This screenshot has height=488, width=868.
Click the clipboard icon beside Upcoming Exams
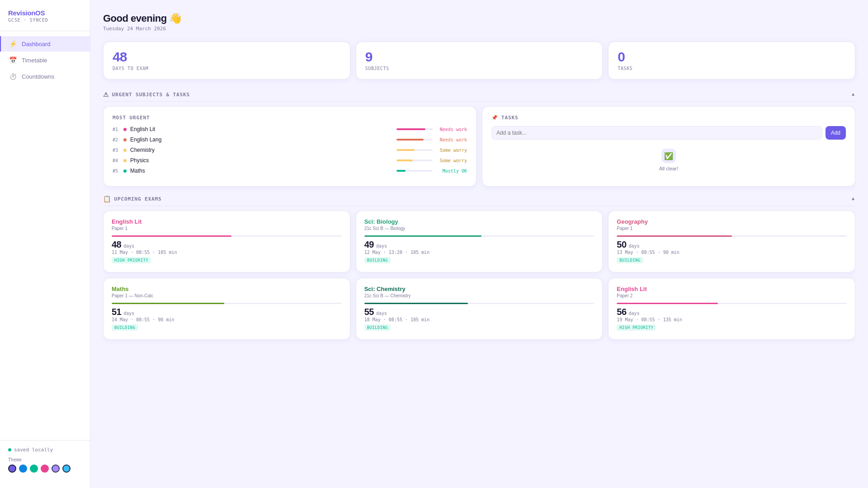(107, 199)
